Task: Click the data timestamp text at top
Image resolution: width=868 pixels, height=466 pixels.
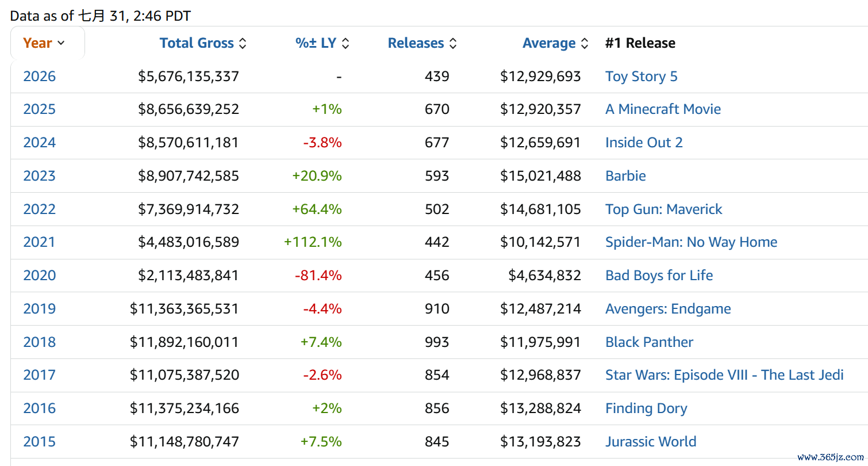Action: click(101, 16)
